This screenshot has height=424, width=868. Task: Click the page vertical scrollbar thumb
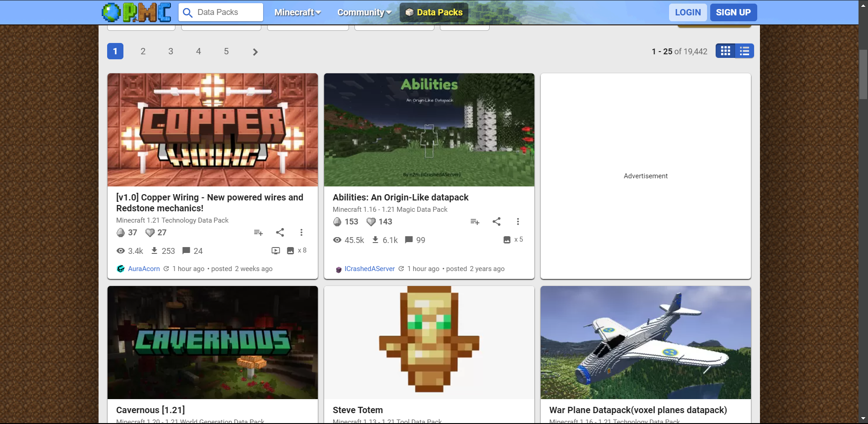[863, 74]
